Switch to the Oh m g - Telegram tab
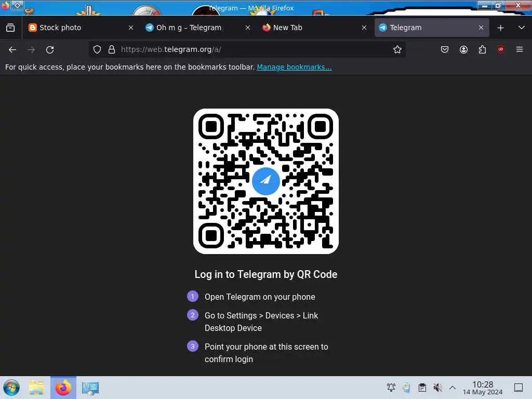Viewport: 532px width, 399px height. point(197,28)
